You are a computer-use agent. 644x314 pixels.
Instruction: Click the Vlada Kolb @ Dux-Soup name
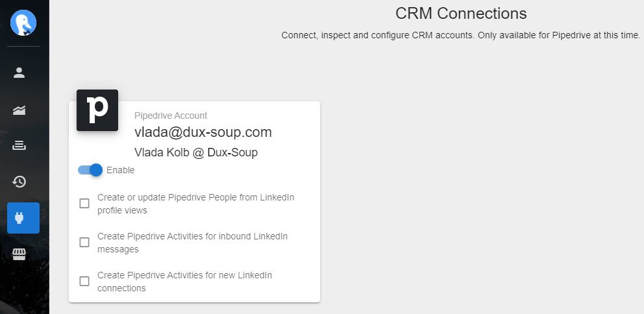point(196,152)
